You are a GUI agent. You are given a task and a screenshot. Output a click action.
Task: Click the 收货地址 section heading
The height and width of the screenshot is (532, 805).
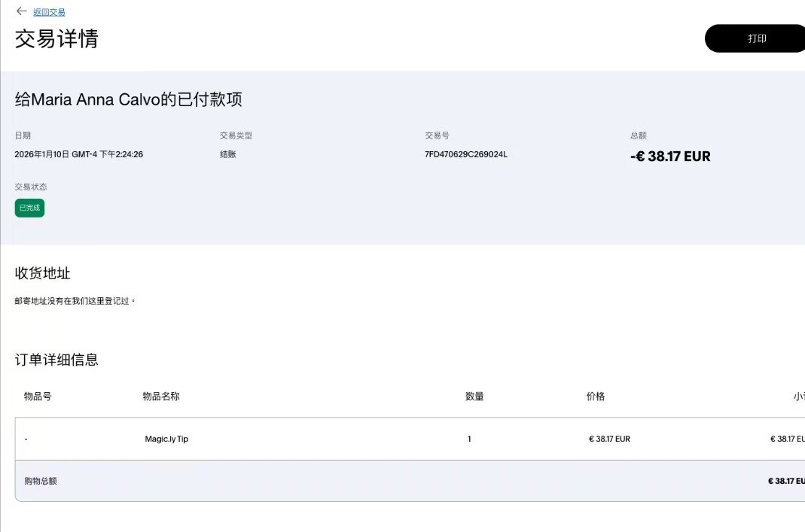pos(43,273)
